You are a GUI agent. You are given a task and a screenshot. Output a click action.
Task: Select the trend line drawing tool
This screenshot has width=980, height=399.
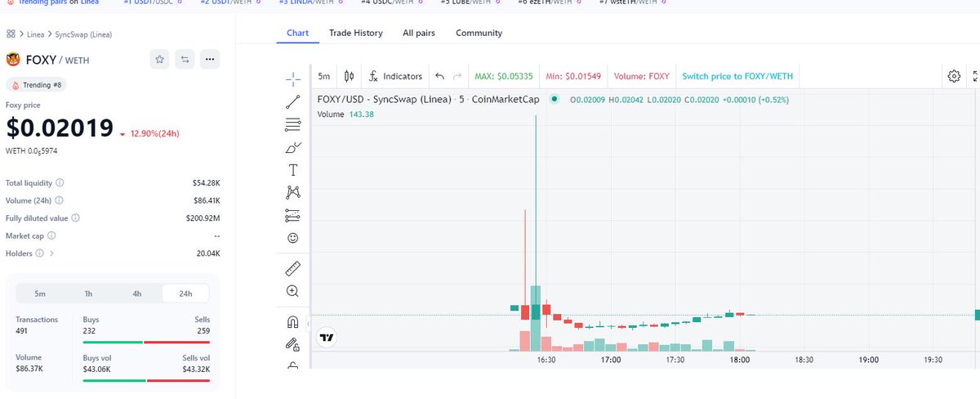(292, 102)
